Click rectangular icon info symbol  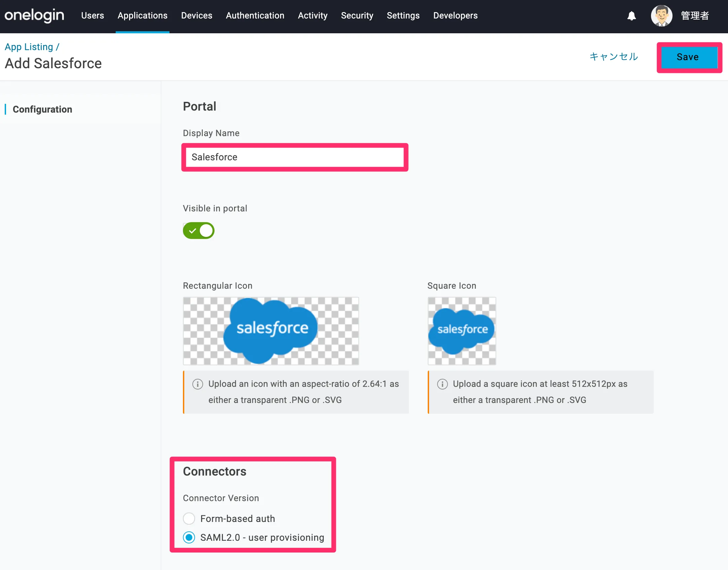tap(198, 384)
